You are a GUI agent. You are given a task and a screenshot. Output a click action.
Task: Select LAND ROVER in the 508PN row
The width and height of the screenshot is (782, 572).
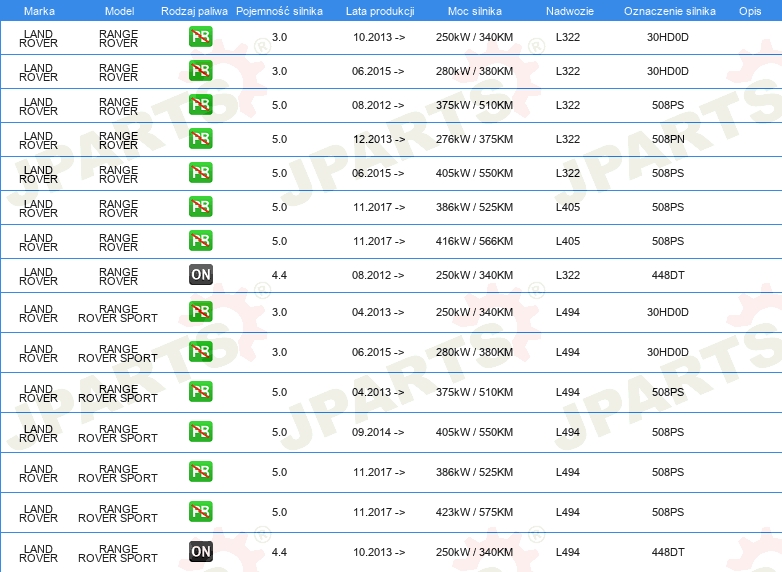[38, 140]
